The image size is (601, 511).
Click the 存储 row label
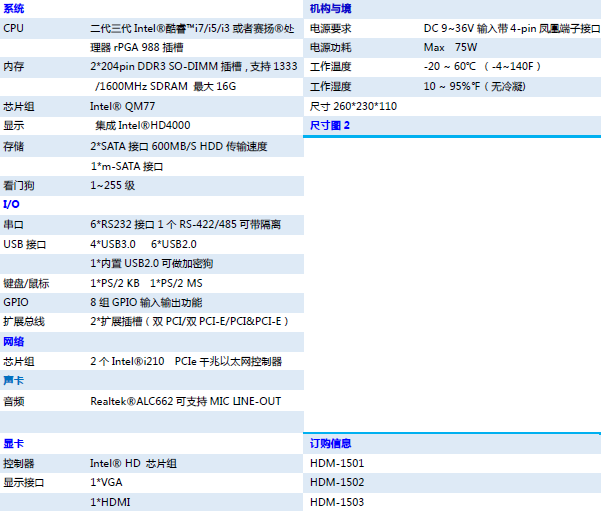coord(14,146)
